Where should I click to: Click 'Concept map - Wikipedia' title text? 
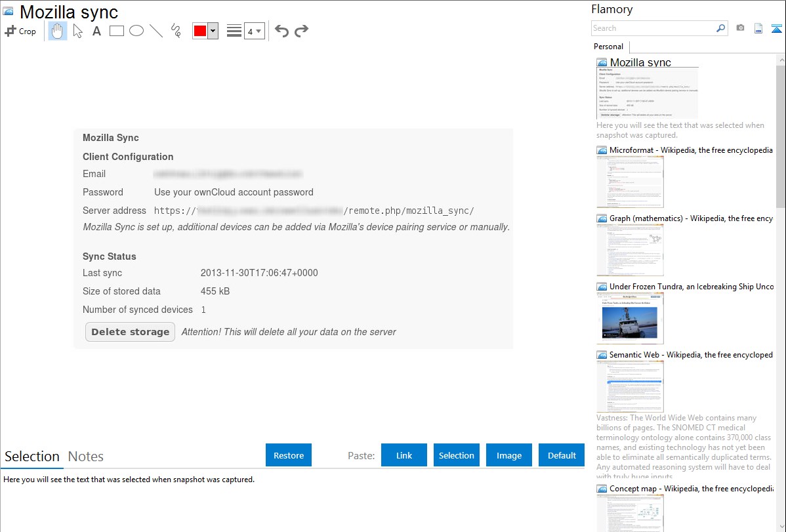692,489
